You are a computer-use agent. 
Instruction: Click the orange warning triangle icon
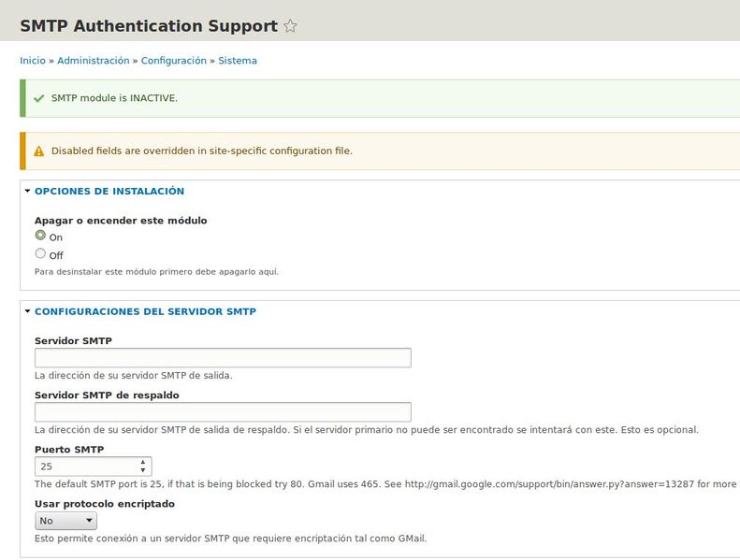39,151
